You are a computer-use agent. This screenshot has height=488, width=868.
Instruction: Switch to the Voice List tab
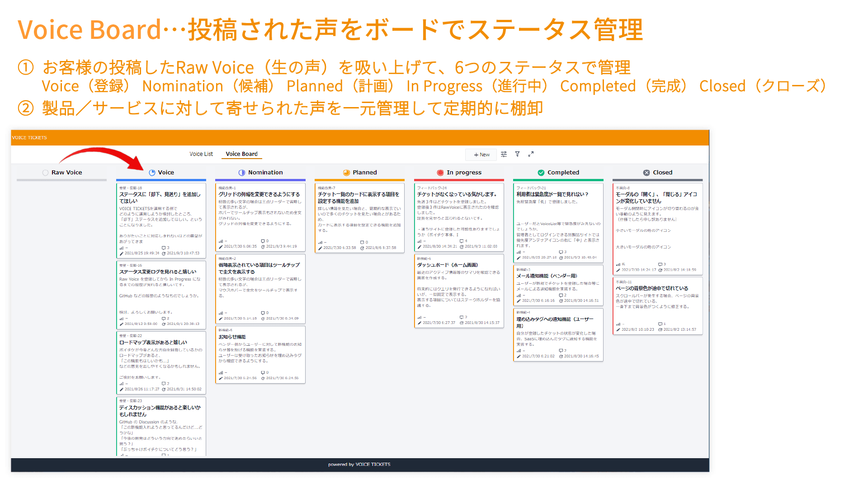click(x=201, y=154)
